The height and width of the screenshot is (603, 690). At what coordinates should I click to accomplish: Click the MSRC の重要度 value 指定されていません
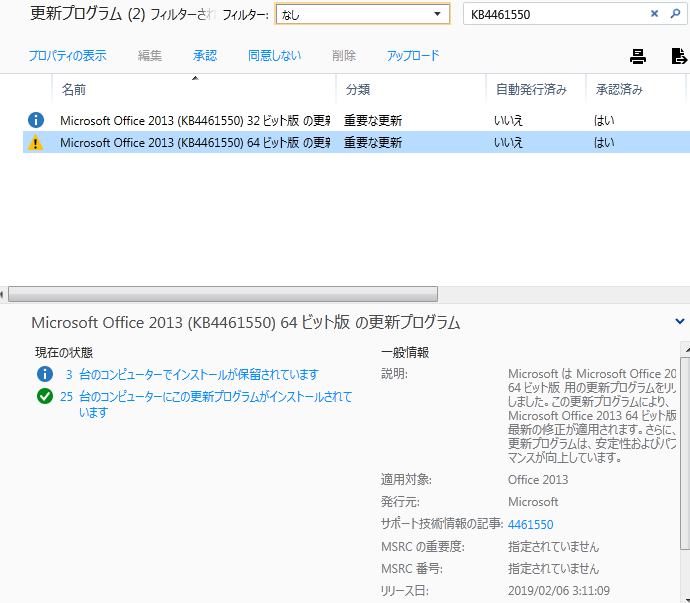[554, 547]
